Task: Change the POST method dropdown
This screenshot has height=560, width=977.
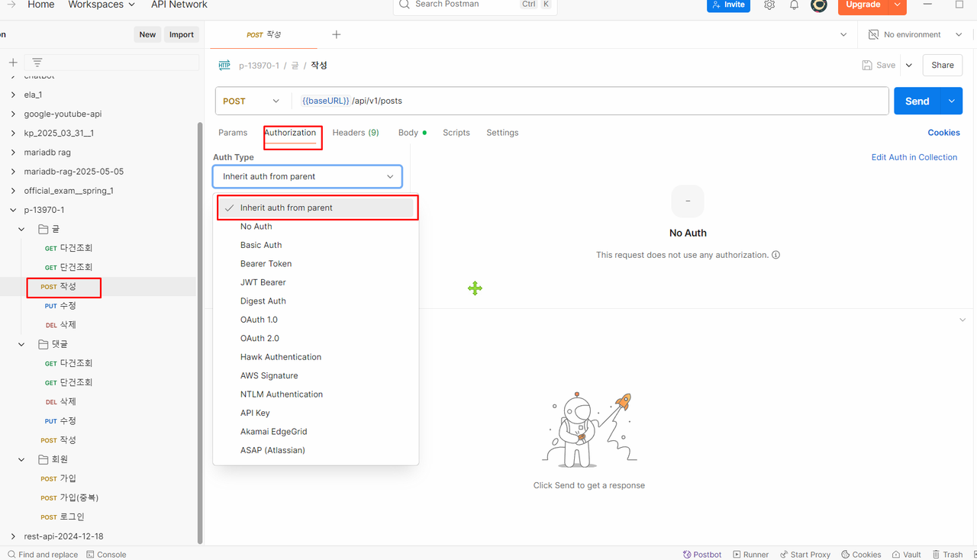Action: [x=251, y=101]
